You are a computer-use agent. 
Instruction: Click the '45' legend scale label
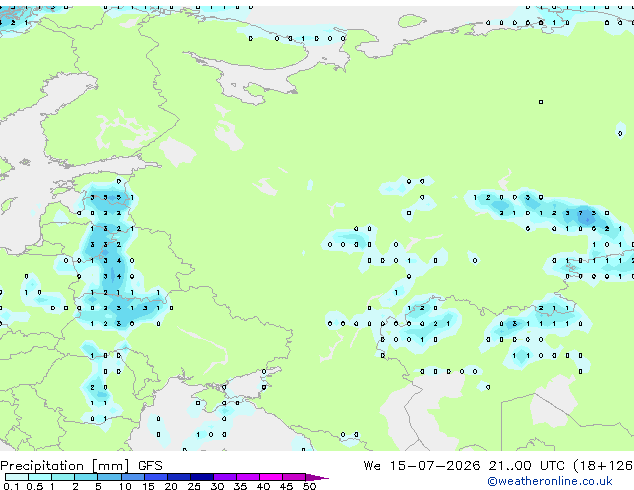[x=286, y=486]
